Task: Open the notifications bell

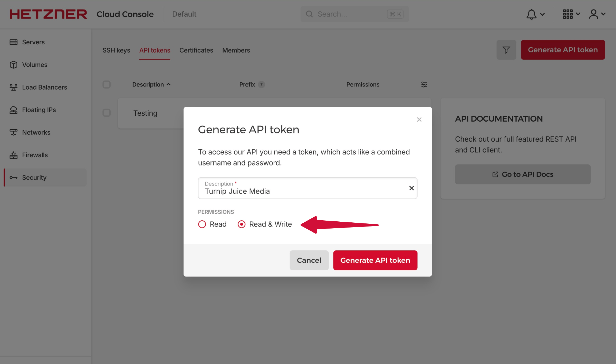Action: (532, 14)
